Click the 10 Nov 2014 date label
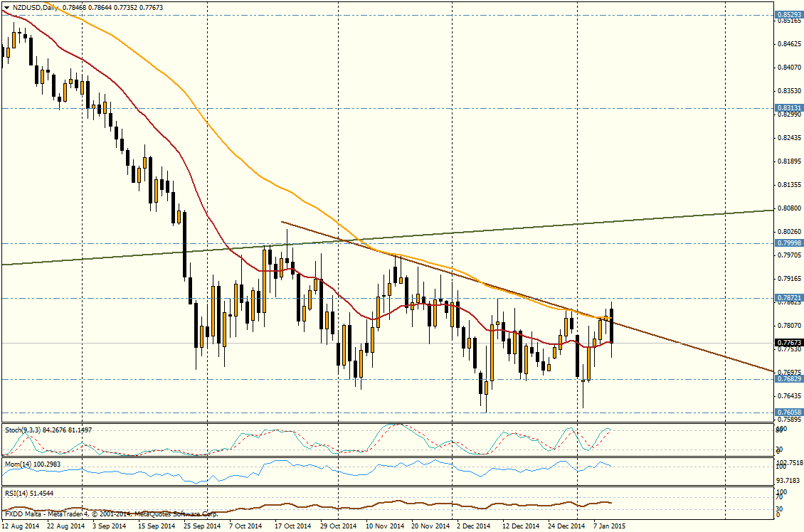The width and height of the screenshot is (804, 532). (384, 526)
